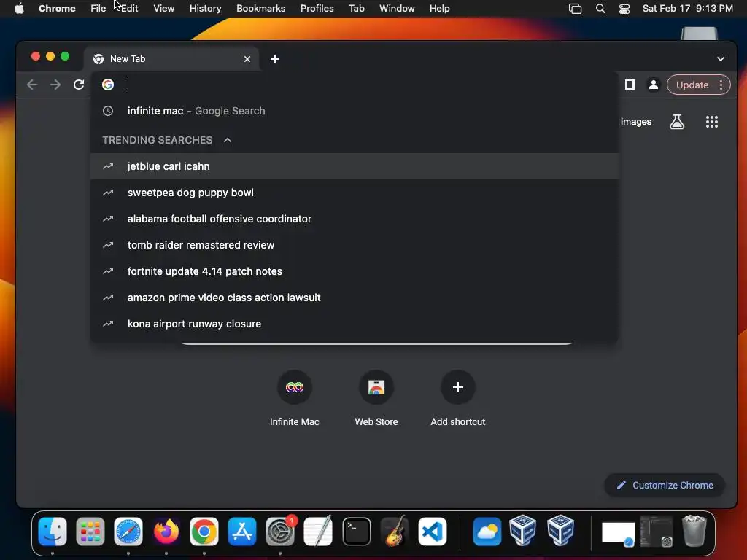Open Launchpad from the dock

coord(90,531)
